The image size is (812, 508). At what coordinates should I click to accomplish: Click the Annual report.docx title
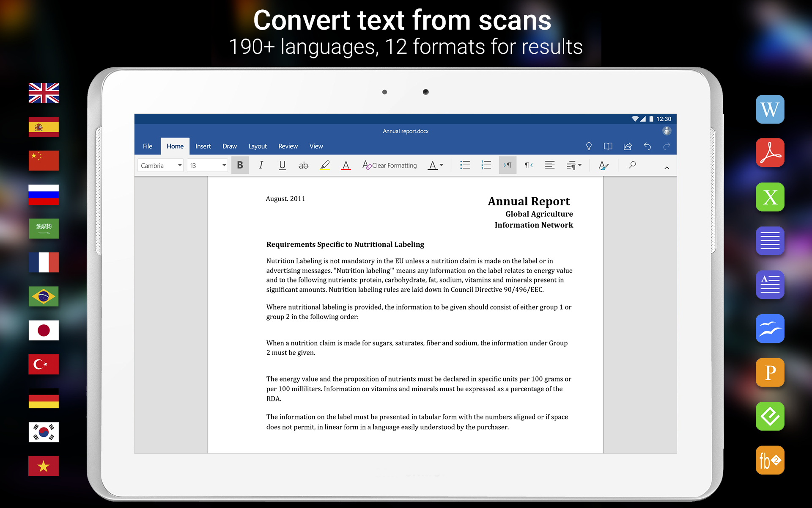[406, 131]
